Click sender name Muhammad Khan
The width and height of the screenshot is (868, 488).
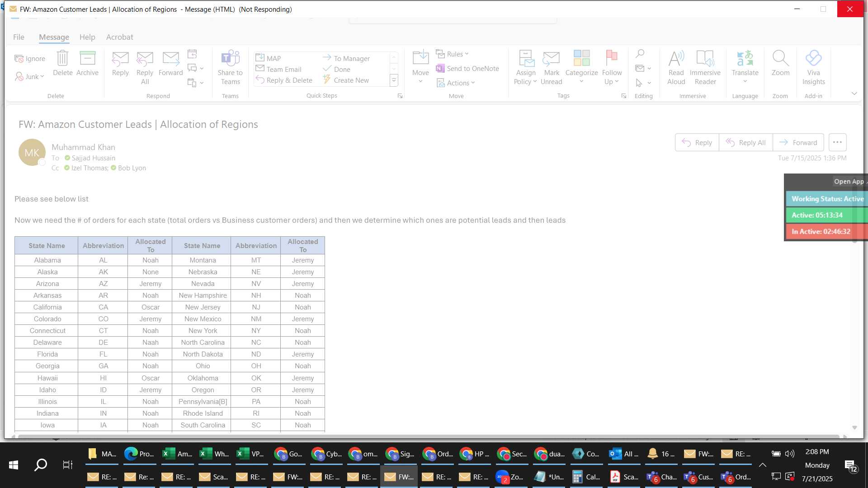83,147
